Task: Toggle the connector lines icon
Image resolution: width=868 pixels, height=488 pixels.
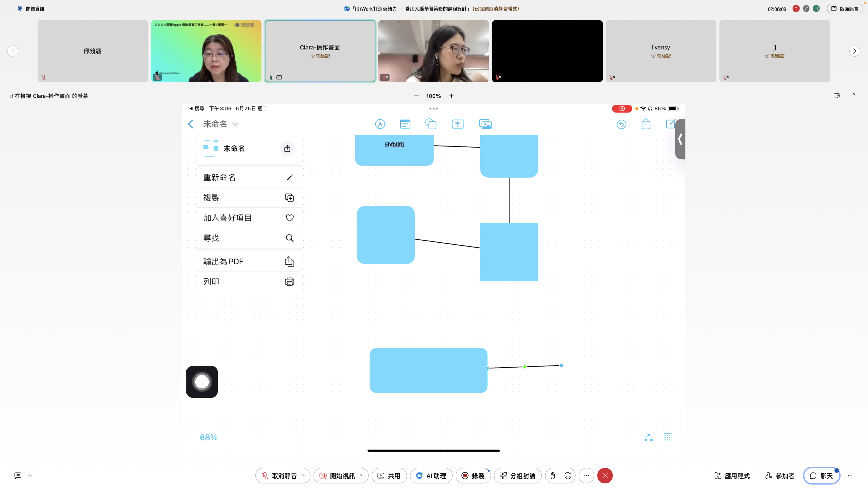Action: [648, 438]
